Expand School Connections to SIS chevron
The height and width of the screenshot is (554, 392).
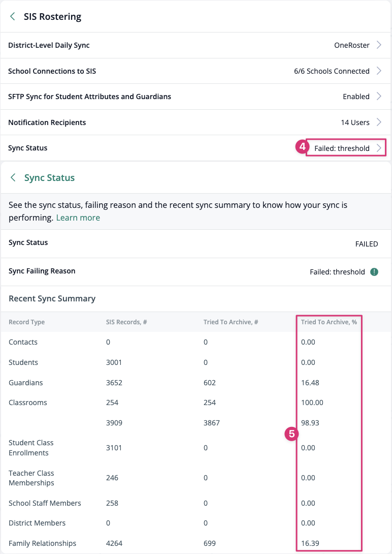379,71
